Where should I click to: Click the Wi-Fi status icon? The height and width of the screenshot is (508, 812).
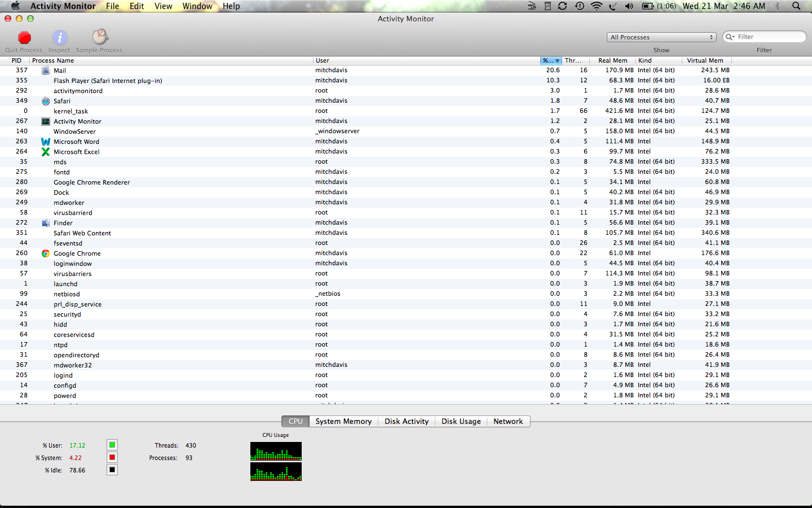[596, 6]
